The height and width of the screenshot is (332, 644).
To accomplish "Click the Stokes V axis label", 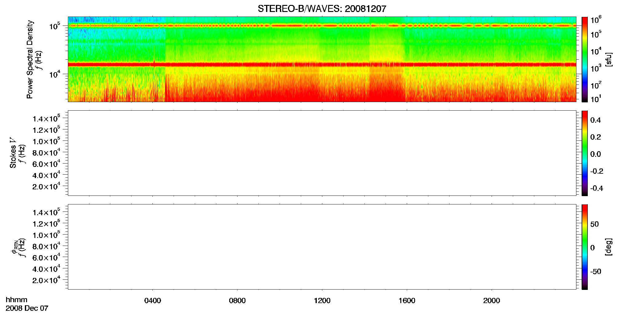I will click(x=13, y=153).
